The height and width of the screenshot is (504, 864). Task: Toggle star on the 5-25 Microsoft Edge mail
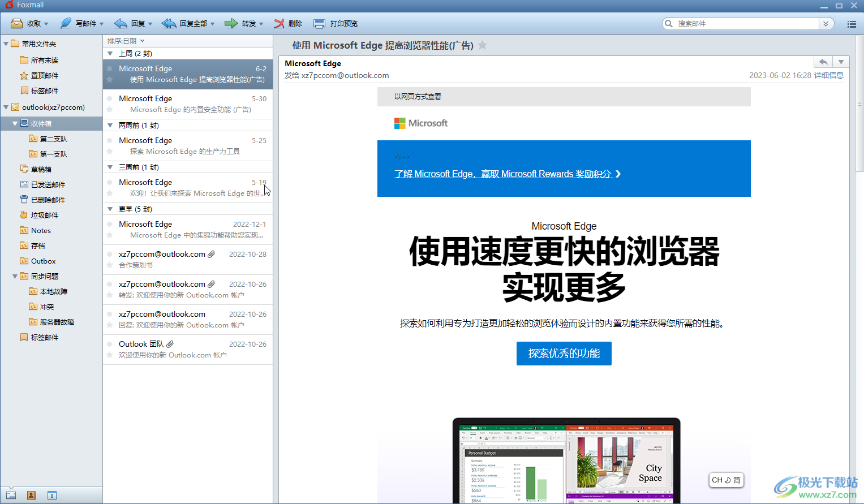(x=110, y=152)
